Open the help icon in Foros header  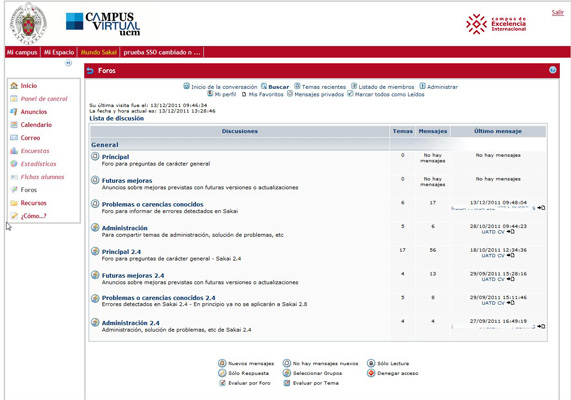[552, 70]
